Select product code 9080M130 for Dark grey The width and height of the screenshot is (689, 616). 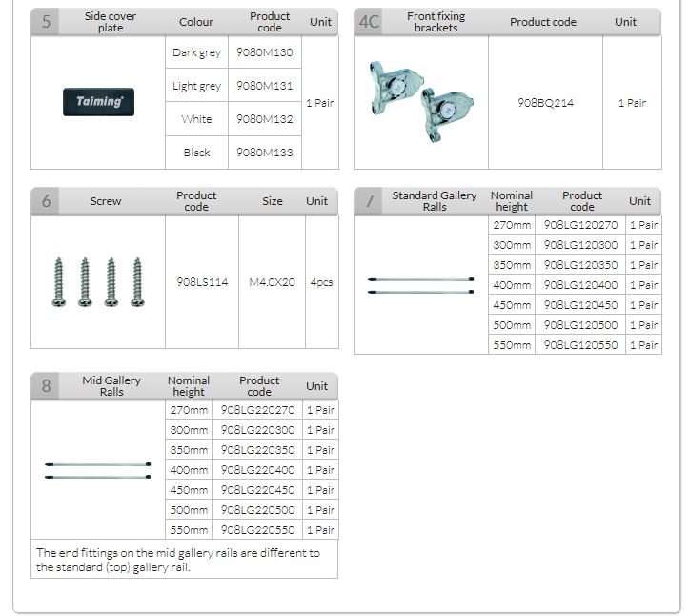coord(265,52)
